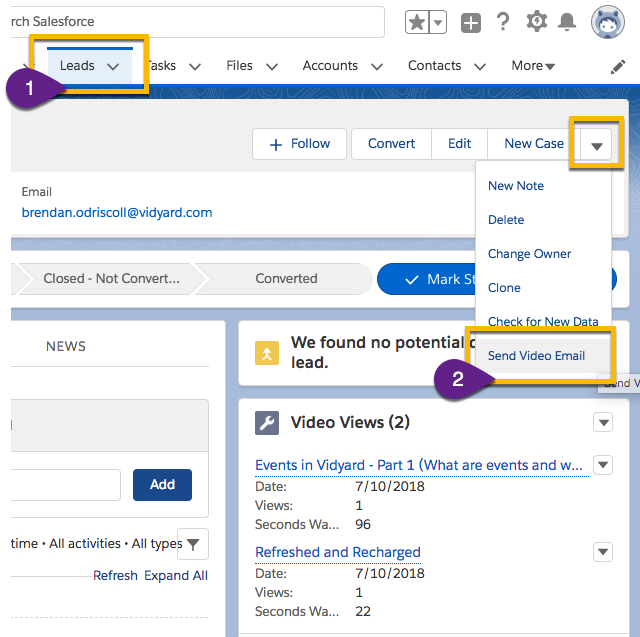Click the Expand All link
This screenshot has height=637, width=640.
pyautogui.click(x=176, y=575)
